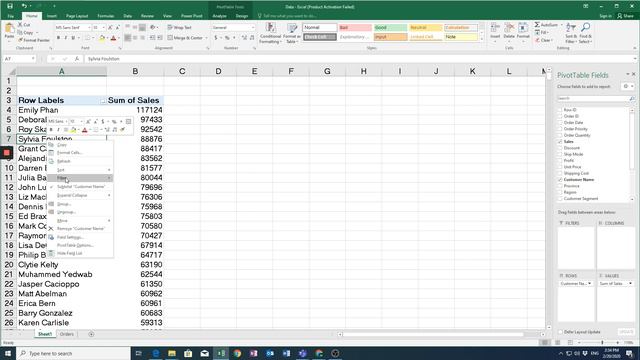Open Sum of Sales dropdown in Values area
The height and width of the screenshot is (360, 640).
tap(630, 283)
